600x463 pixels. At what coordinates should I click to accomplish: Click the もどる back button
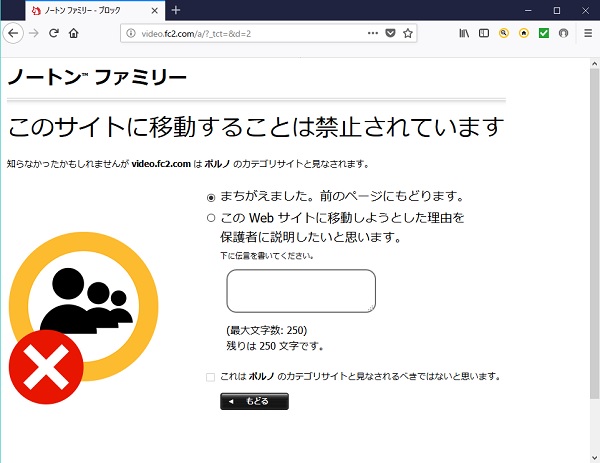(x=254, y=401)
